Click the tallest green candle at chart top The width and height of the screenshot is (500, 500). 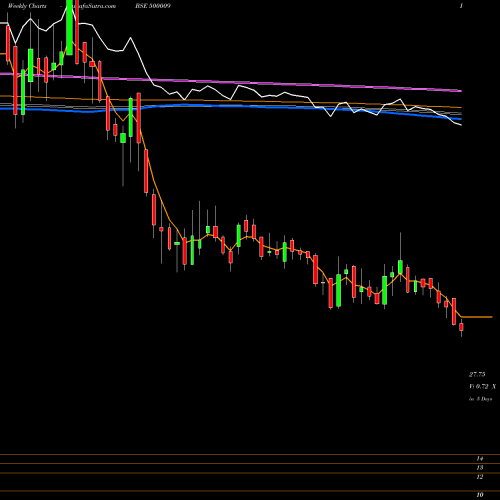pos(69,27)
